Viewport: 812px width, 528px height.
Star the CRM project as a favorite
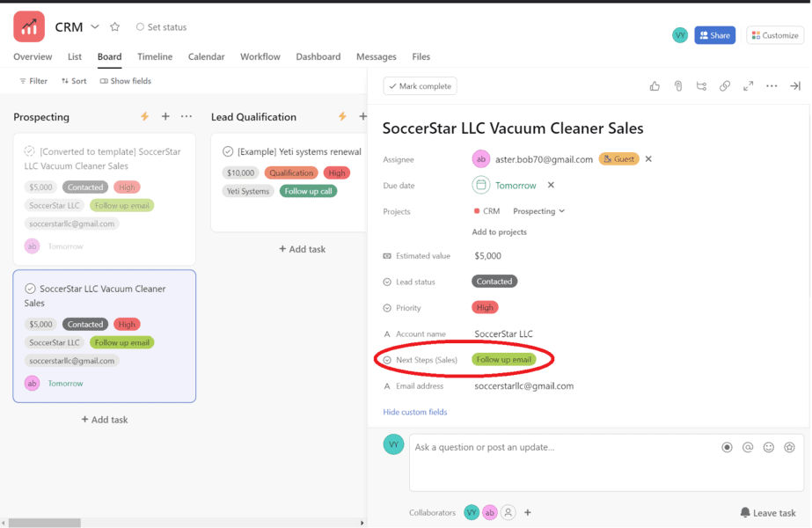[x=114, y=26]
